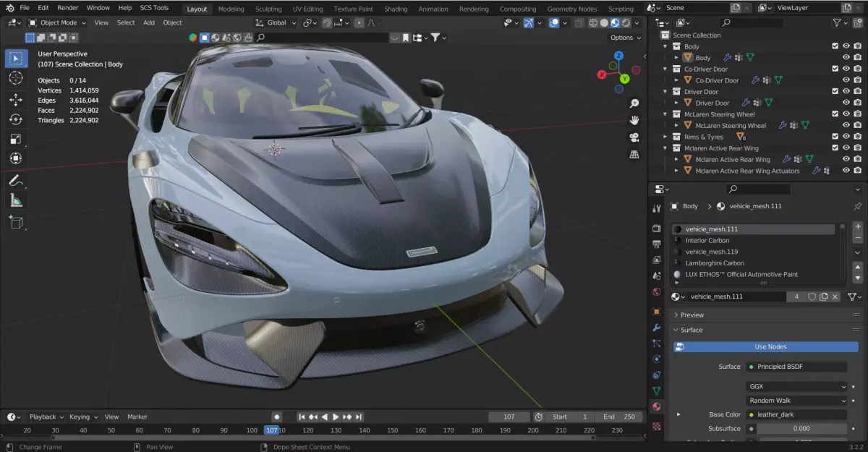The image size is (868, 452).
Task: Select the Move tool
Action: pos(16,100)
